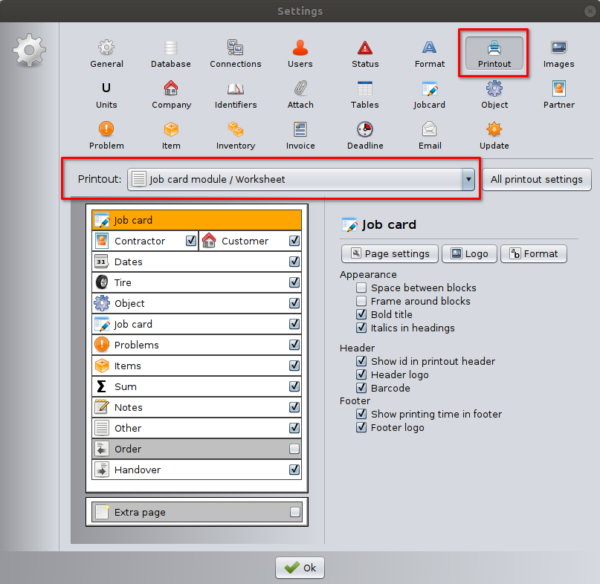The height and width of the screenshot is (584, 600).
Task: Open the Problem settings section
Action: pyautogui.click(x=106, y=136)
